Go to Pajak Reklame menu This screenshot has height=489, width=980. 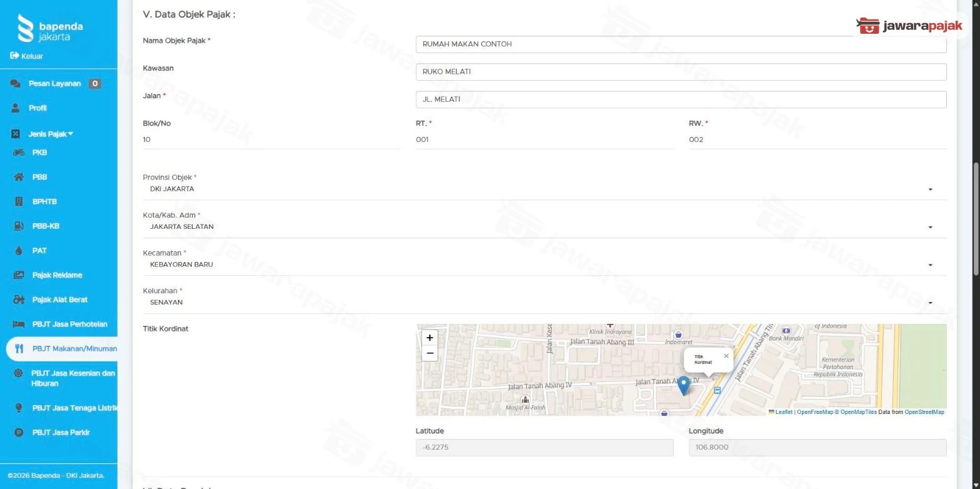click(57, 275)
